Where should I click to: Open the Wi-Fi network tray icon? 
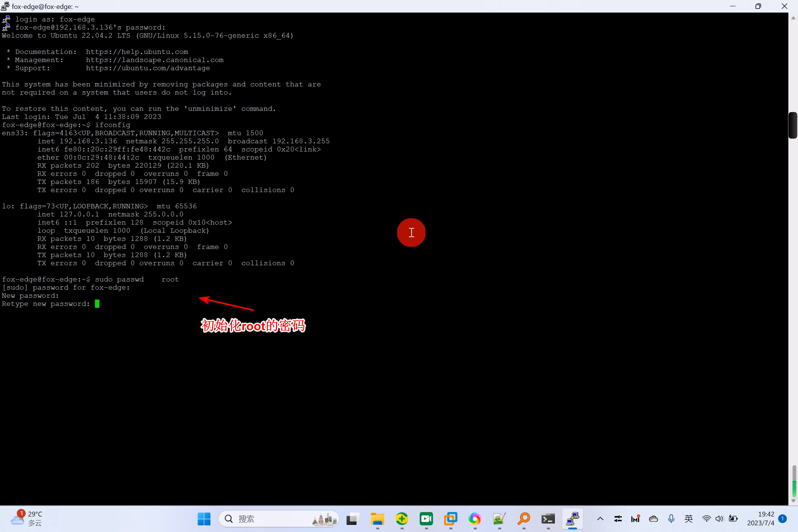point(706,519)
